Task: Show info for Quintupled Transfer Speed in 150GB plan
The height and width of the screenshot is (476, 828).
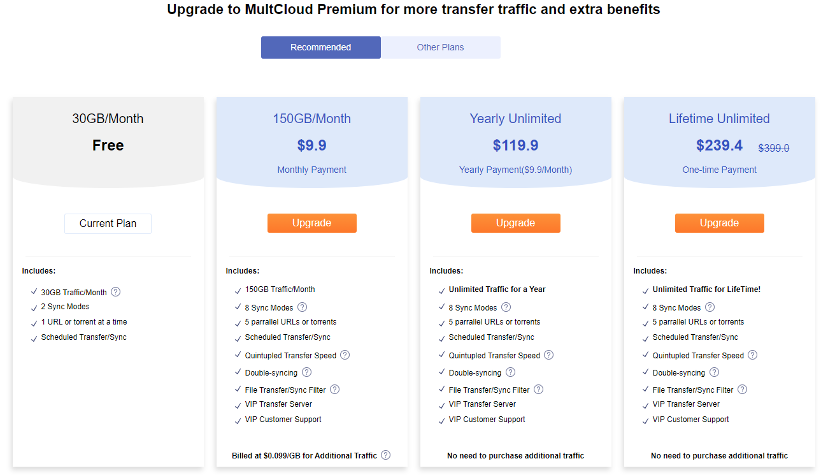Action: point(345,355)
